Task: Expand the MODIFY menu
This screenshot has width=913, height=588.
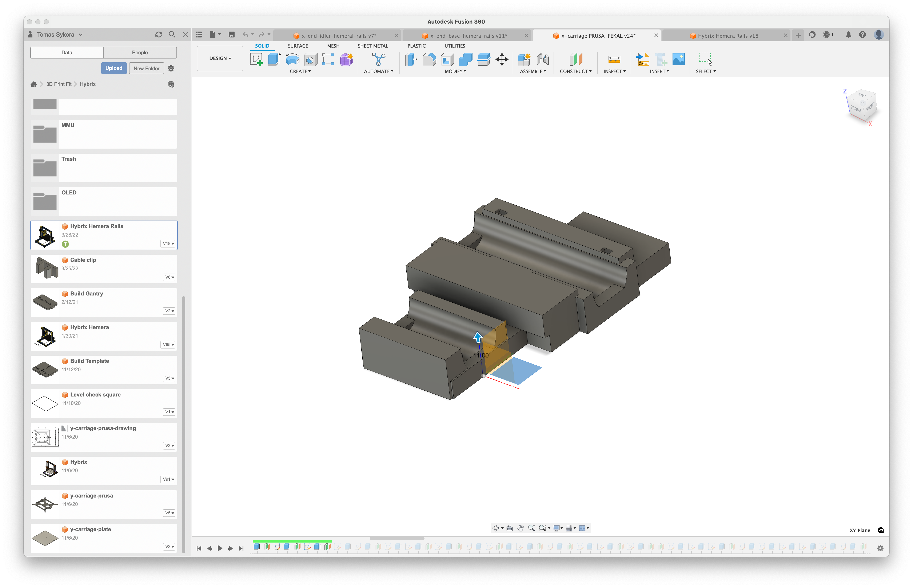Action: tap(455, 71)
